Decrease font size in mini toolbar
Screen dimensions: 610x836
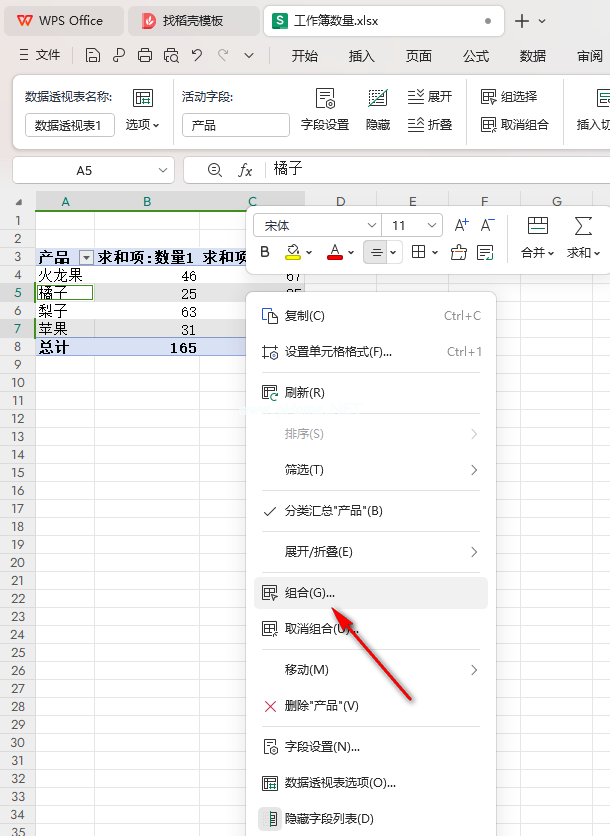point(487,226)
